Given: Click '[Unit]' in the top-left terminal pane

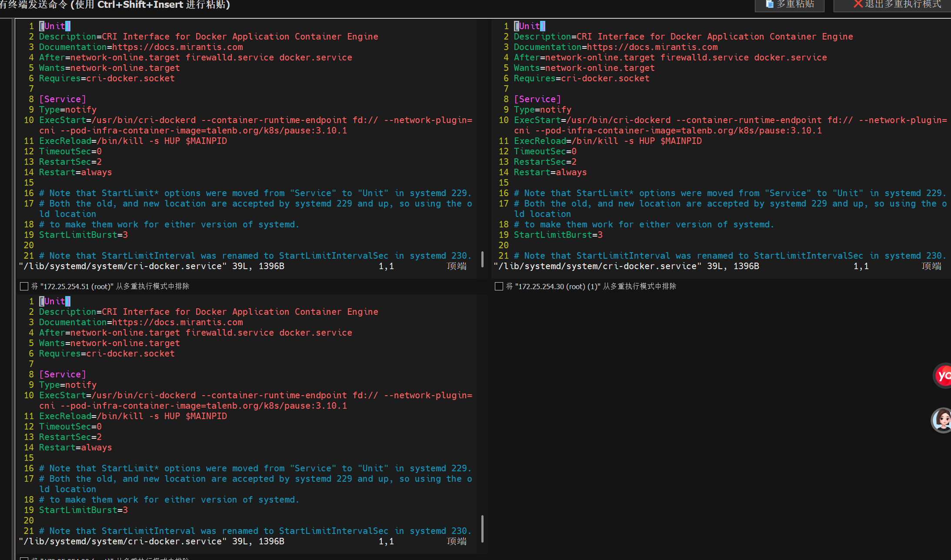Looking at the screenshot, I should 55,26.
